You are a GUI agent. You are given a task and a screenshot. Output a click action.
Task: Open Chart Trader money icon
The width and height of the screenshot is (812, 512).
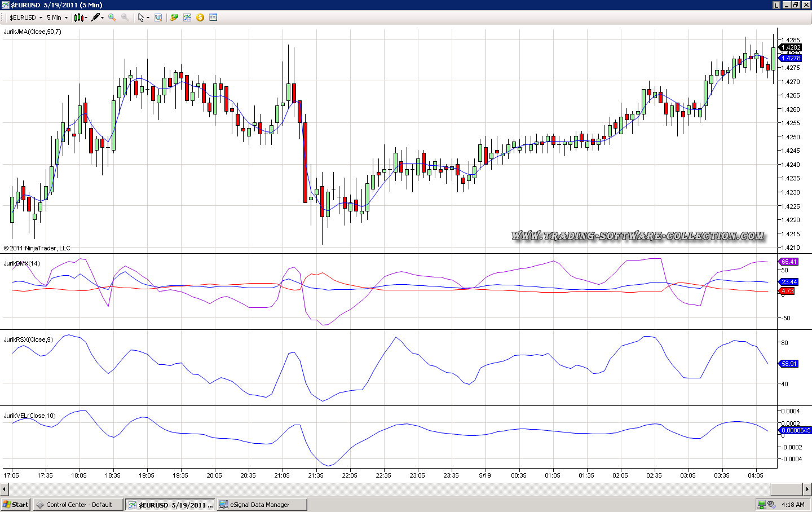pyautogui.click(x=174, y=17)
